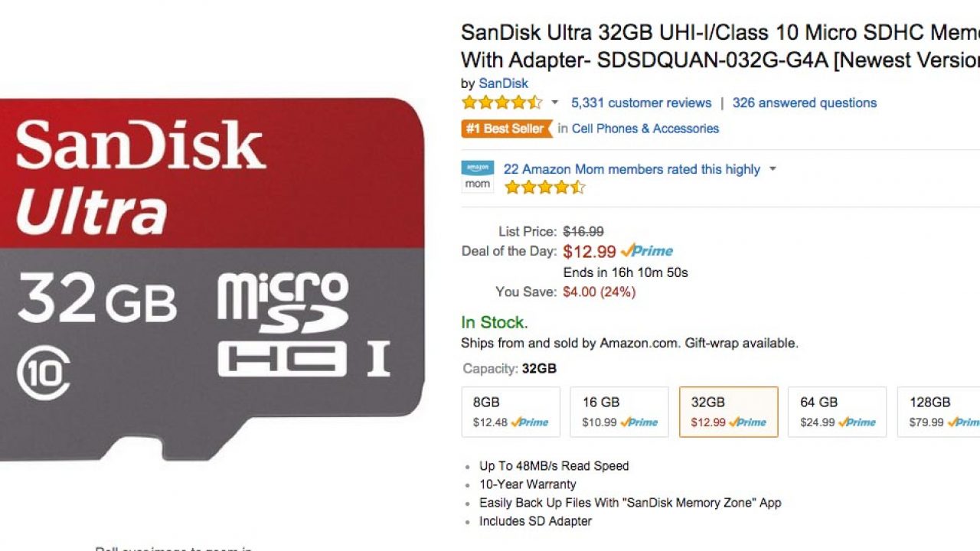This screenshot has width=980, height=551.
Task: Click the Amazon Mom star rating
Action: pos(544,187)
